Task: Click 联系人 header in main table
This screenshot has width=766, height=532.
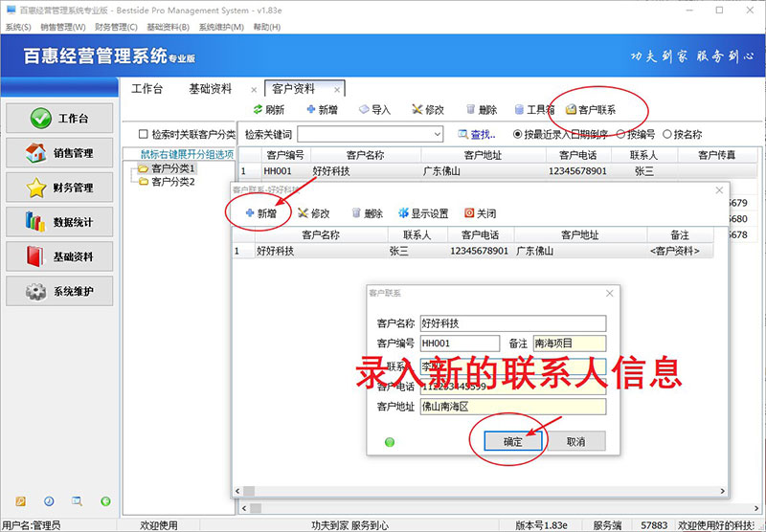Action: 643,155
